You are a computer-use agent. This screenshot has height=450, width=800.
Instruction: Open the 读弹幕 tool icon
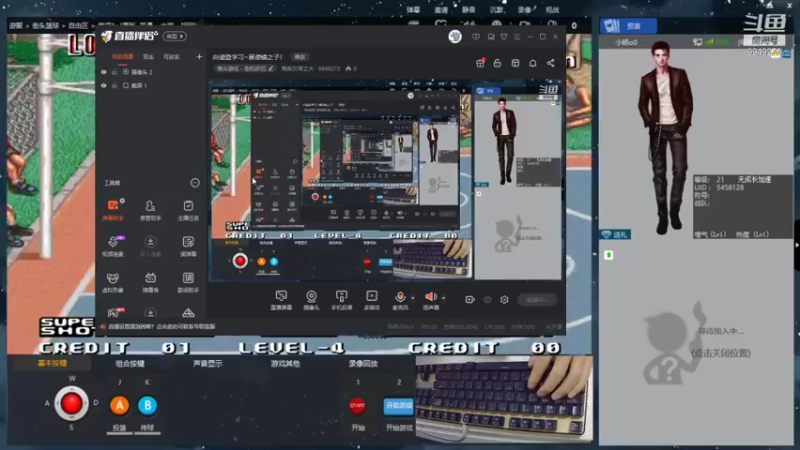coord(188,245)
